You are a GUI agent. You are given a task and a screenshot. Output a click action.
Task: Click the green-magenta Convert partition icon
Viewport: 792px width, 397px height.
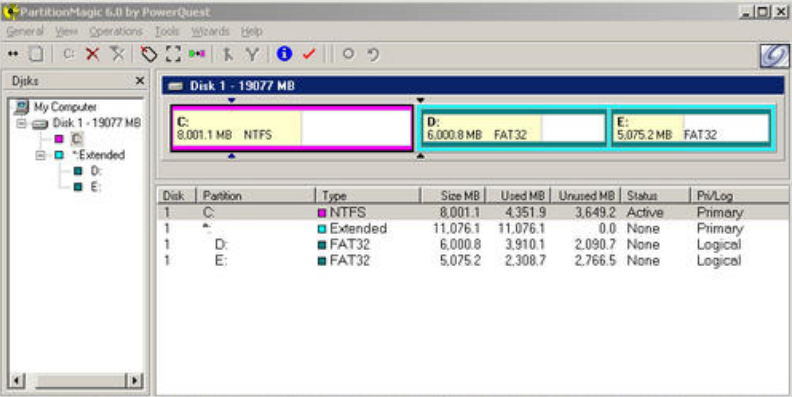point(197,54)
